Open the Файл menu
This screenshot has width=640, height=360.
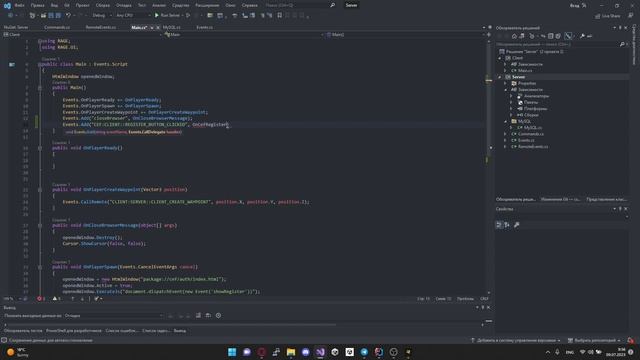(20, 5)
